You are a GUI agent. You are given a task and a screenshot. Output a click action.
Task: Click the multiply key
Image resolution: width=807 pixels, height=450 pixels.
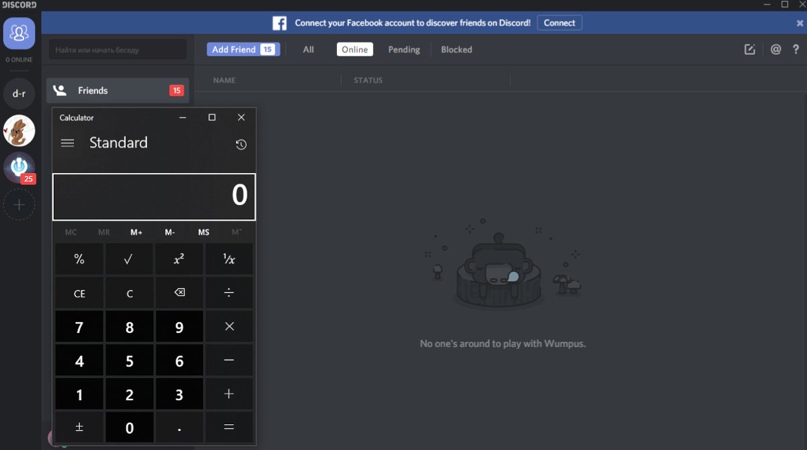229,326
